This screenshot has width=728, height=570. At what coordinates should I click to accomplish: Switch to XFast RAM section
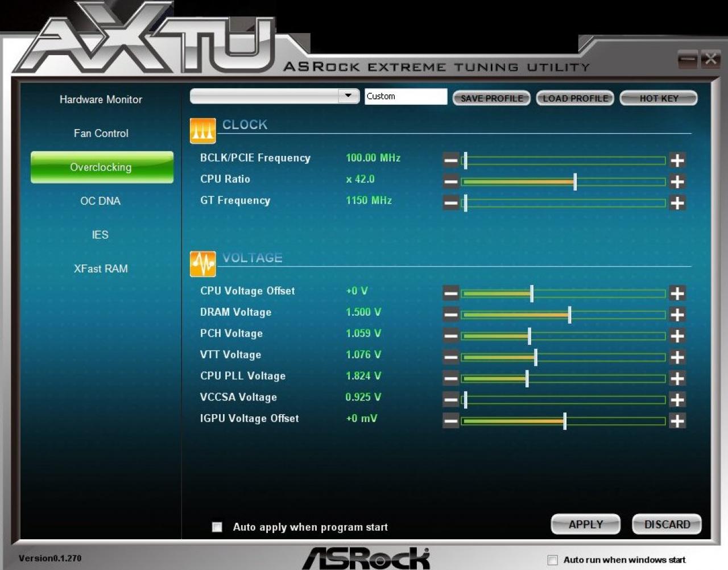(x=101, y=269)
